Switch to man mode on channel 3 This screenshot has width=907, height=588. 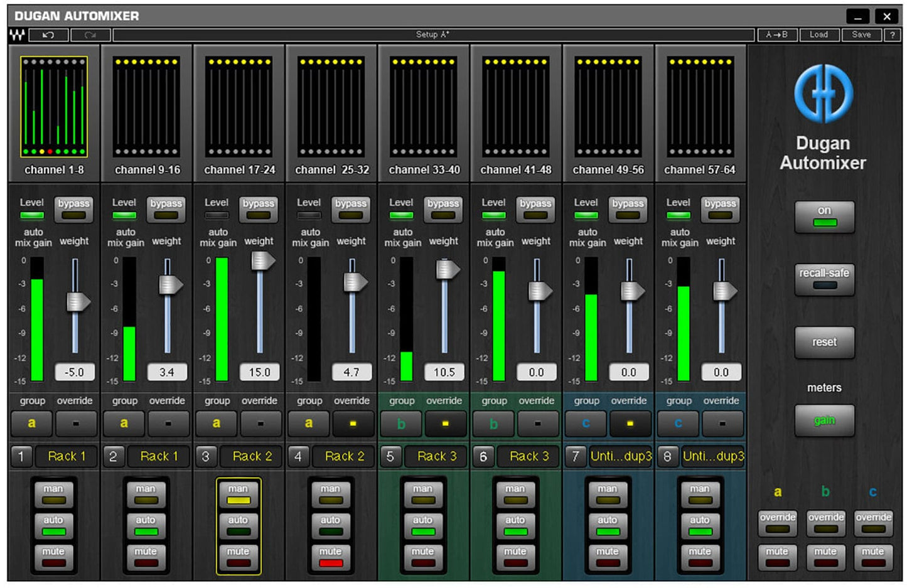tap(238, 493)
